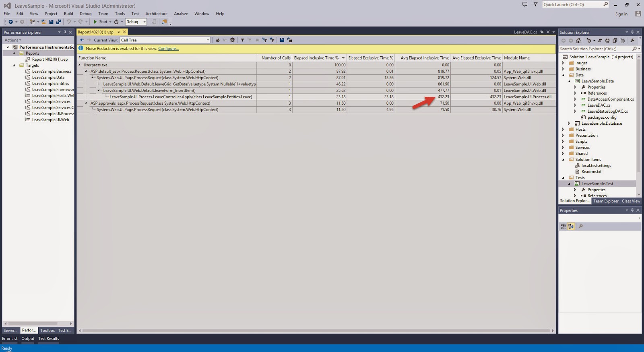This screenshot has height=352, width=644.
Task: Open the File menu
Action: 7,14
